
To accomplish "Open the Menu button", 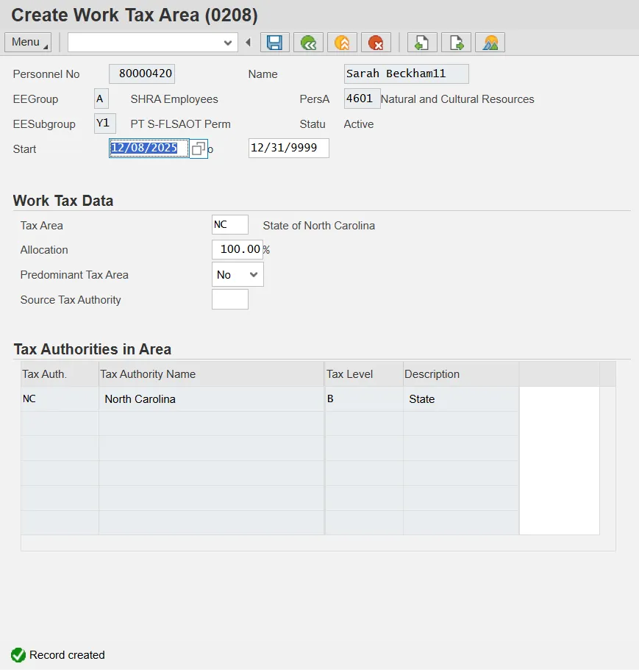I will [28, 43].
